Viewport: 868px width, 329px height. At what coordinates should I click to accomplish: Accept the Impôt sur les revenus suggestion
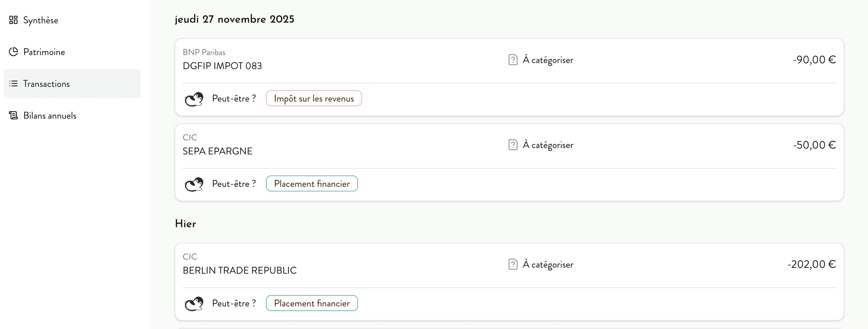point(313,98)
